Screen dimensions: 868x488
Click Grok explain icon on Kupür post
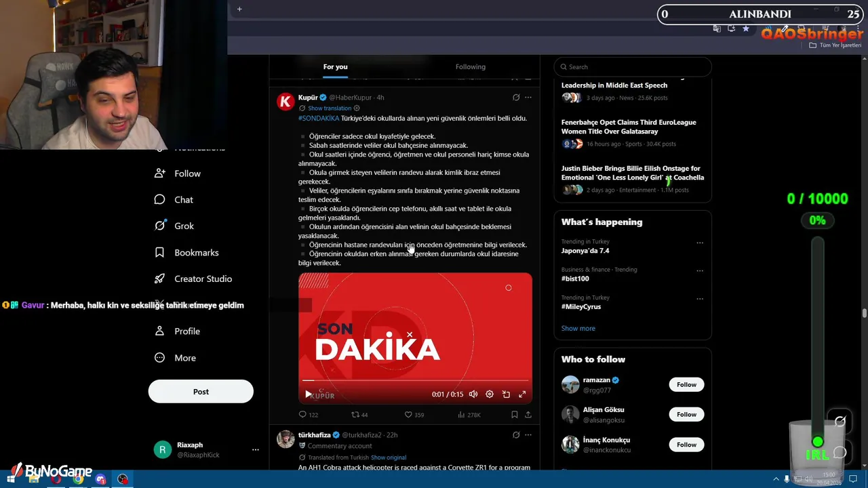[516, 98]
